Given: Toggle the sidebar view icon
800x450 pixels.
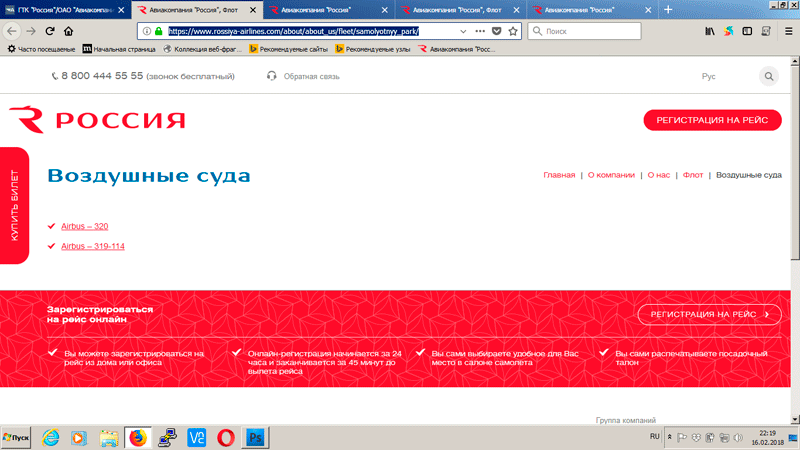Looking at the screenshot, I should coord(747,31).
